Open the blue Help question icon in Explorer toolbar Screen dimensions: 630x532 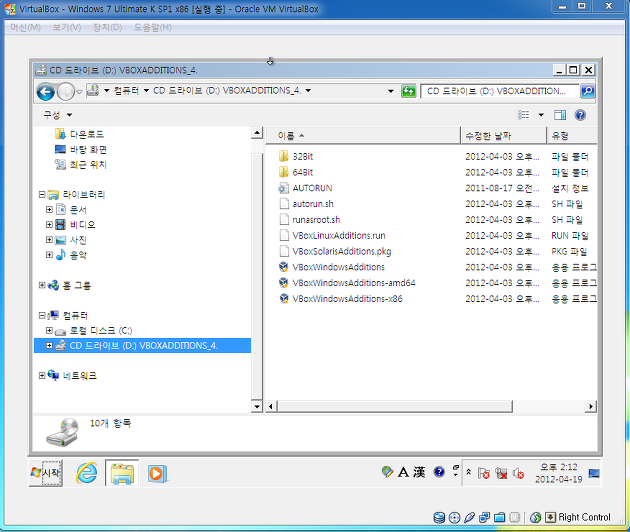tap(580, 115)
